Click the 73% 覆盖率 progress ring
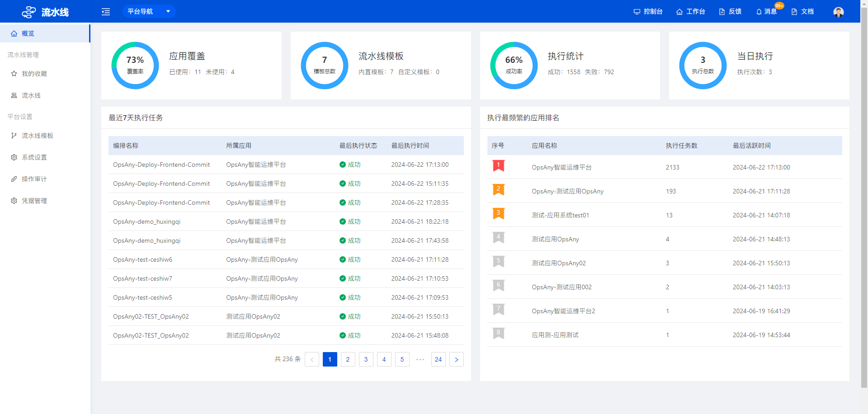Screen dimensions: 868x414 [x=135, y=66]
